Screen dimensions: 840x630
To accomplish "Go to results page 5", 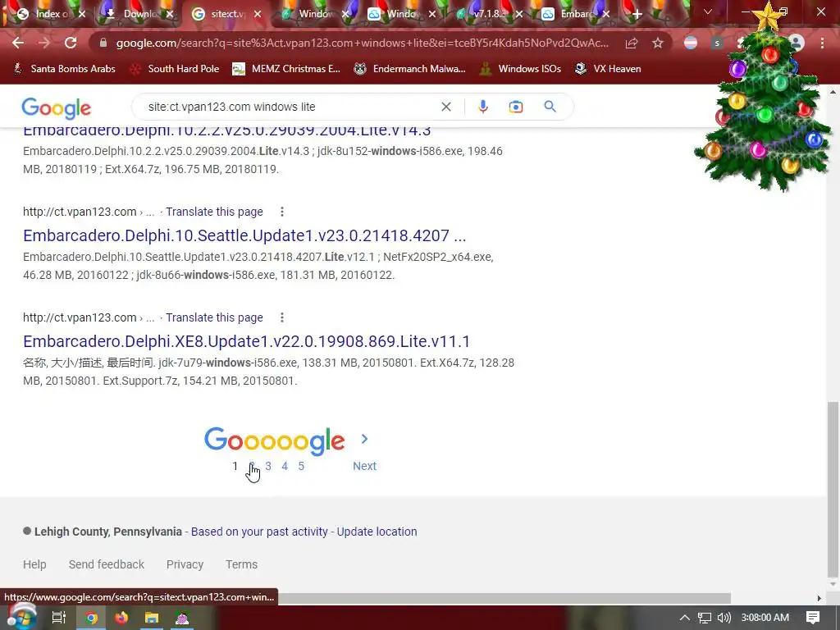I will [301, 466].
